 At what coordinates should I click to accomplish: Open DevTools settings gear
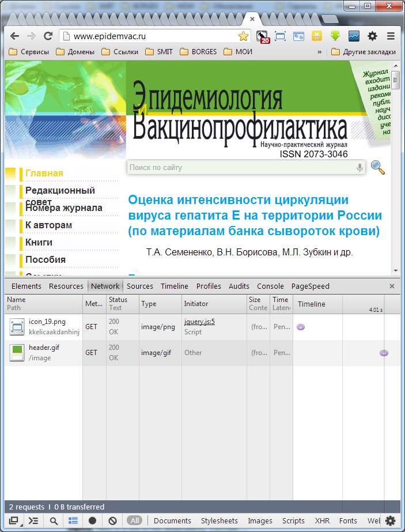pos(391,520)
